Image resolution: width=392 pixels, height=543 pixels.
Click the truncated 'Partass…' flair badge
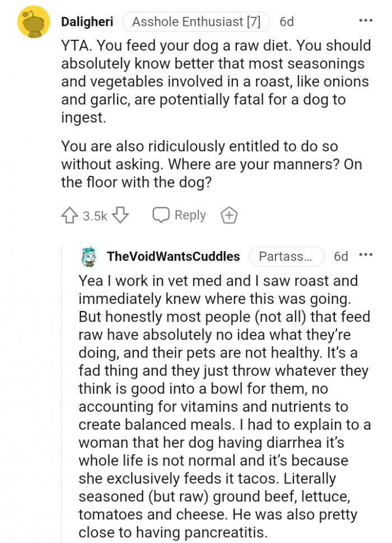(x=287, y=257)
